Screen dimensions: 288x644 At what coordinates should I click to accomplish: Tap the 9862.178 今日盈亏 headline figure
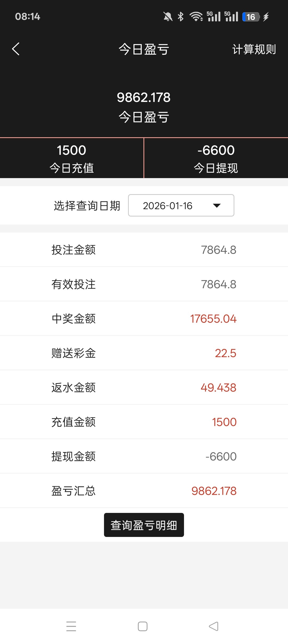pyautogui.click(x=144, y=97)
